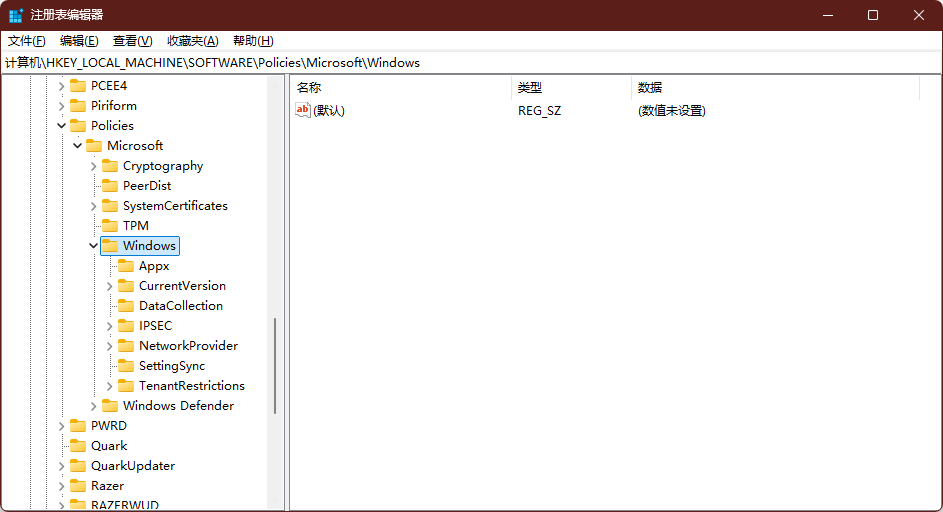Image resolution: width=943 pixels, height=512 pixels.
Task: Open the 收藏夹(A) menu
Action: (x=192, y=41)
